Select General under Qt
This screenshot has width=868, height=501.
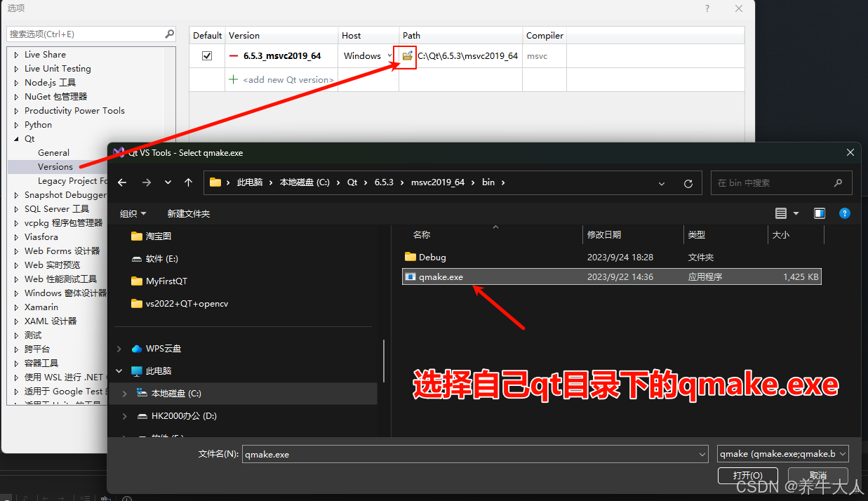tap(53, 153)
